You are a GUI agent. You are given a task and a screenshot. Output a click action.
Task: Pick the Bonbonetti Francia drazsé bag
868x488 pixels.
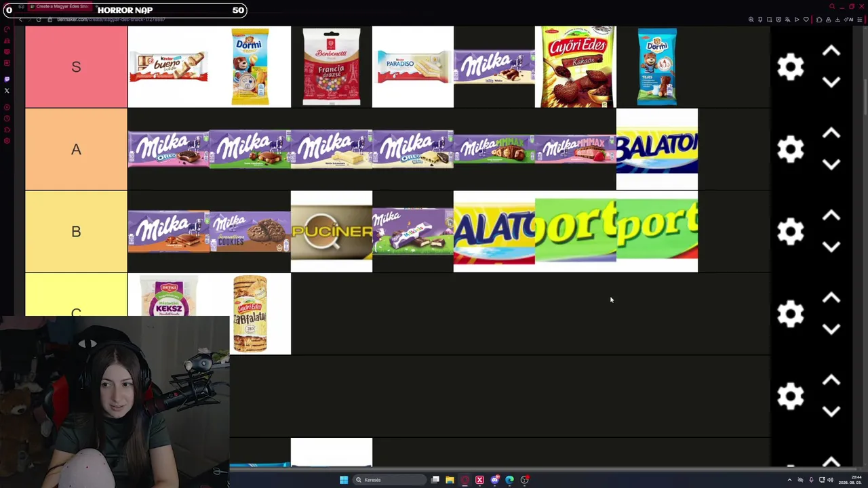click(x=332, y=66)
